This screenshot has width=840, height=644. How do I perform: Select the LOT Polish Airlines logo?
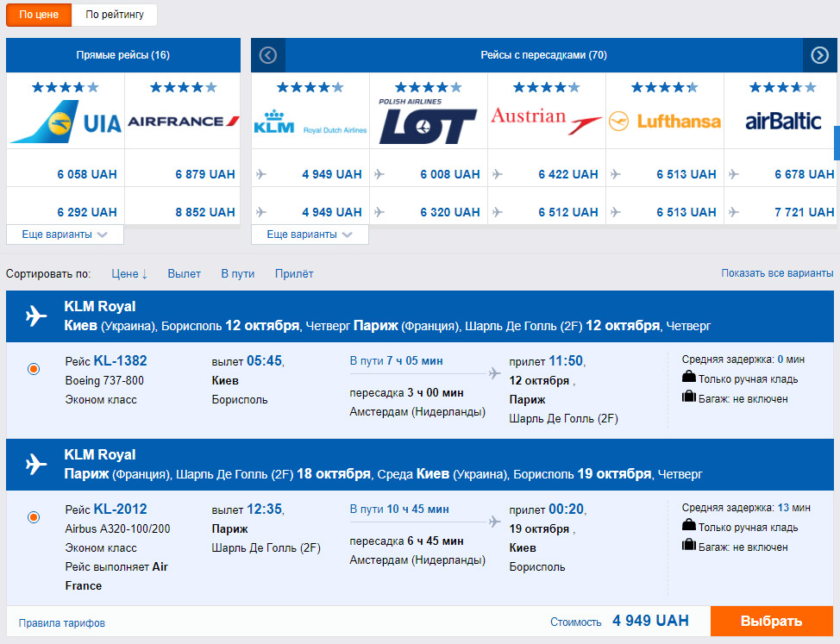click(x=428, y=122)
